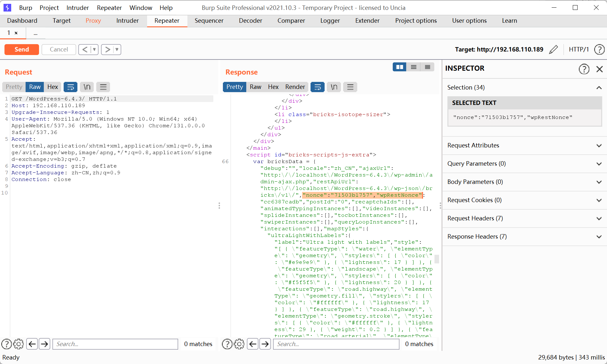Screen dimensions: 607x364
Task: Open request search settings gear
Action: coord(19,344)
